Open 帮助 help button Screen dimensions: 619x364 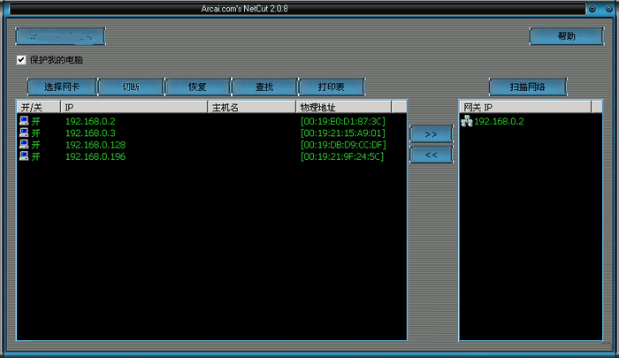coord(566,36)
